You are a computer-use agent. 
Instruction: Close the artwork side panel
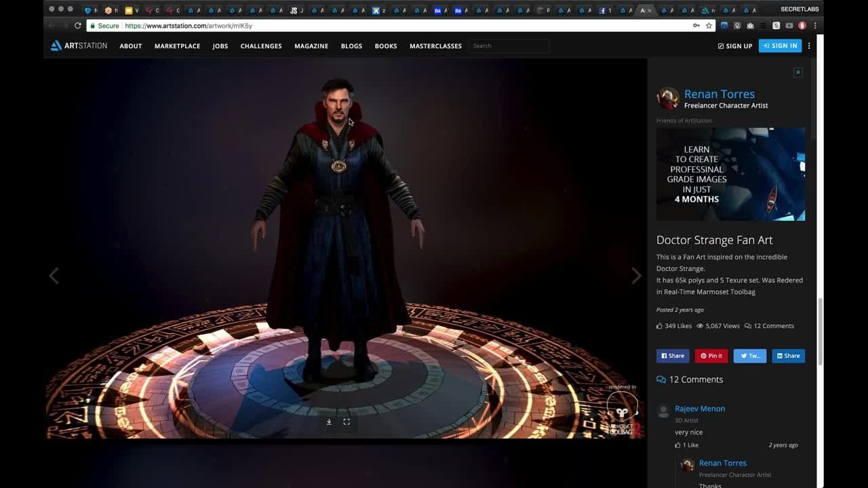pos(798,72)
